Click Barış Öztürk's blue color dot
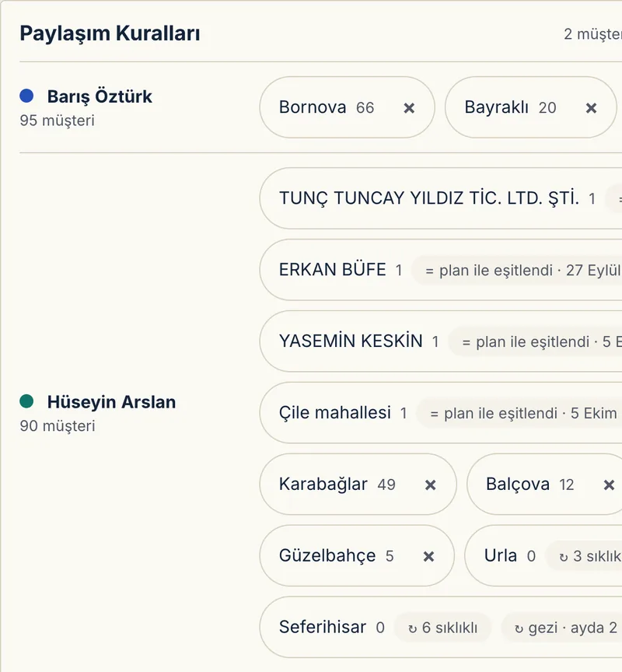This screenshot has width=622, height=672. 26,96
